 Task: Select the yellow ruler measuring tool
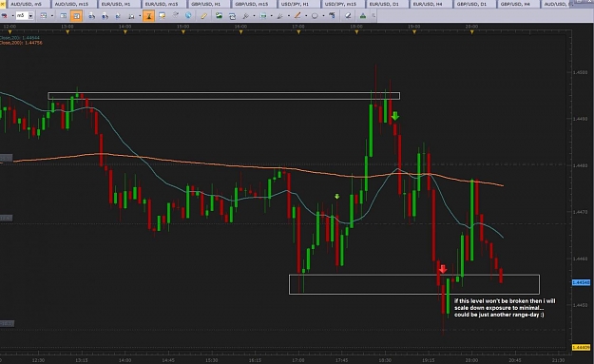(x=203, y=16)
